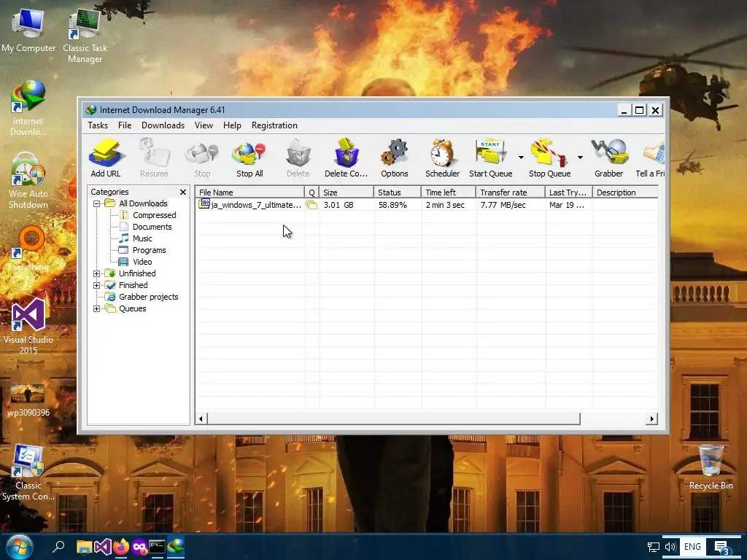
Task: Sort by the Size column header
Action: tap(347, 192)
